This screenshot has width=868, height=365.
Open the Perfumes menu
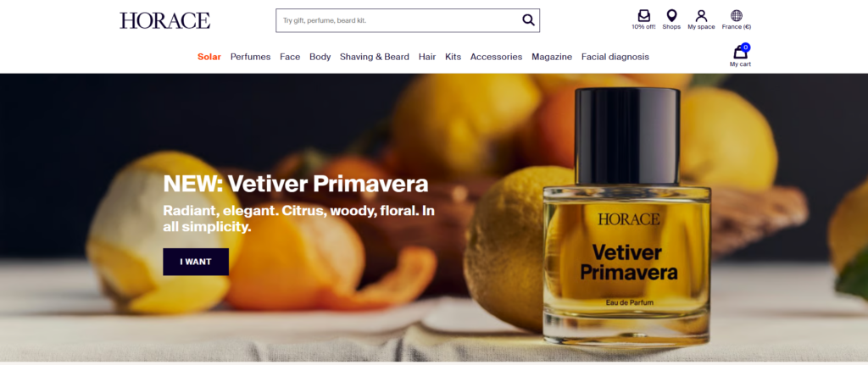pyautogui.click(x=250, y=57)
